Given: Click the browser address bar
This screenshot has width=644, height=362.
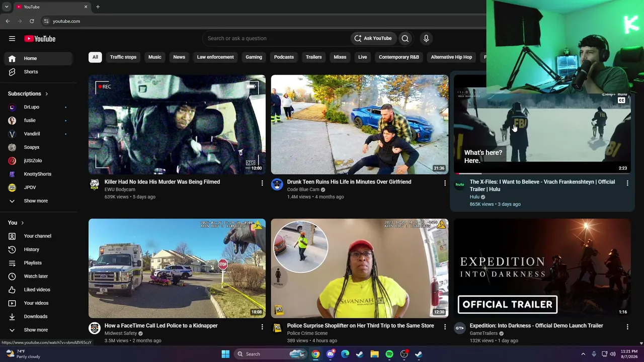Looking at the screenshot, I should (x=262, y=21).
